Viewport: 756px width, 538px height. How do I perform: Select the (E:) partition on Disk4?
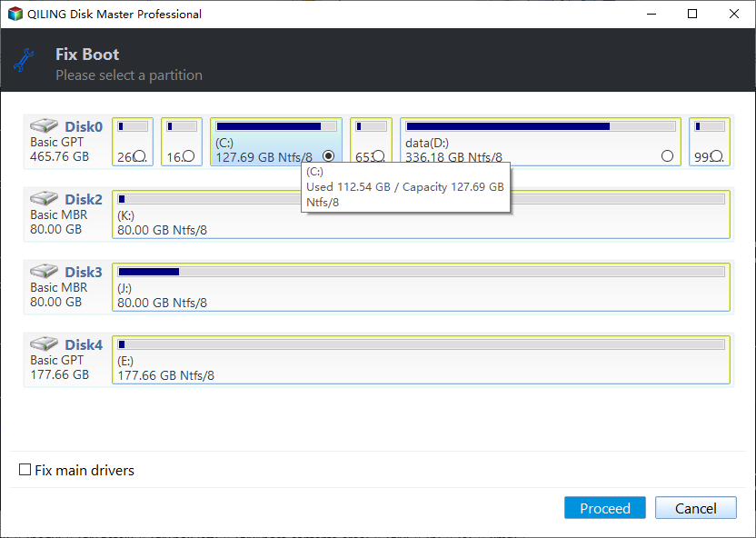[x=421, y=360]
